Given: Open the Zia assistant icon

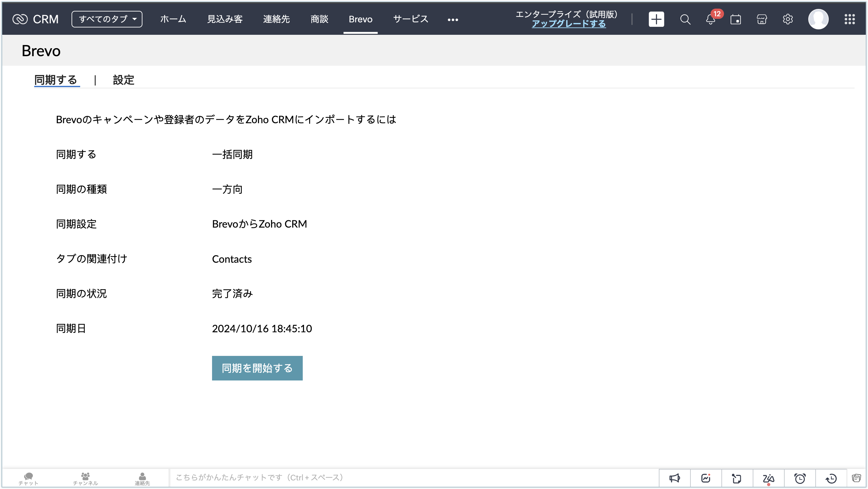Looking at the screenshot, I should click(x=768, y=478).
